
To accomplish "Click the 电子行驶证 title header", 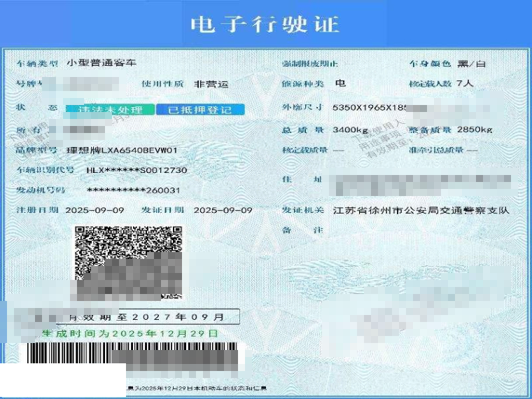I will [x=265, y=24].
